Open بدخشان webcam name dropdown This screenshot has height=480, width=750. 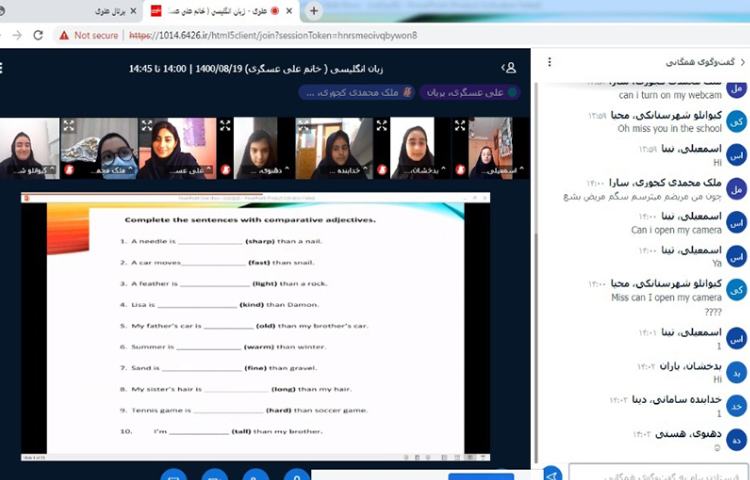[424, 170]
